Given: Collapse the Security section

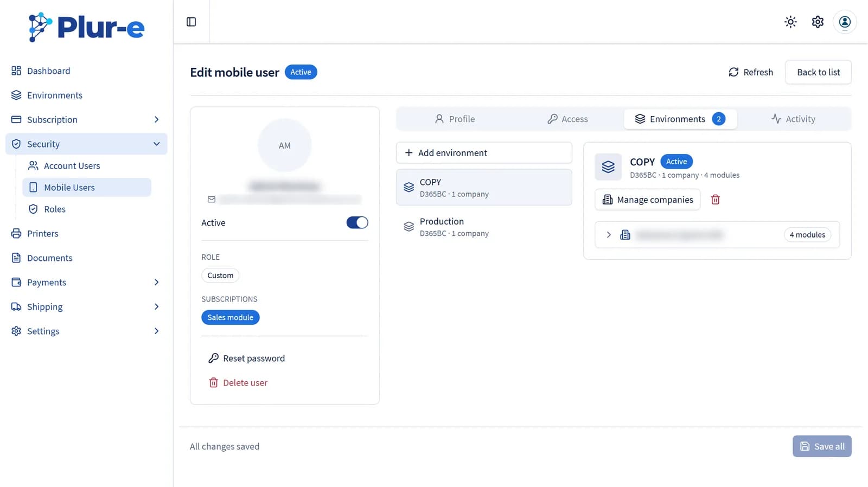Looking at the screenshot, I should [x=86, y=144].
